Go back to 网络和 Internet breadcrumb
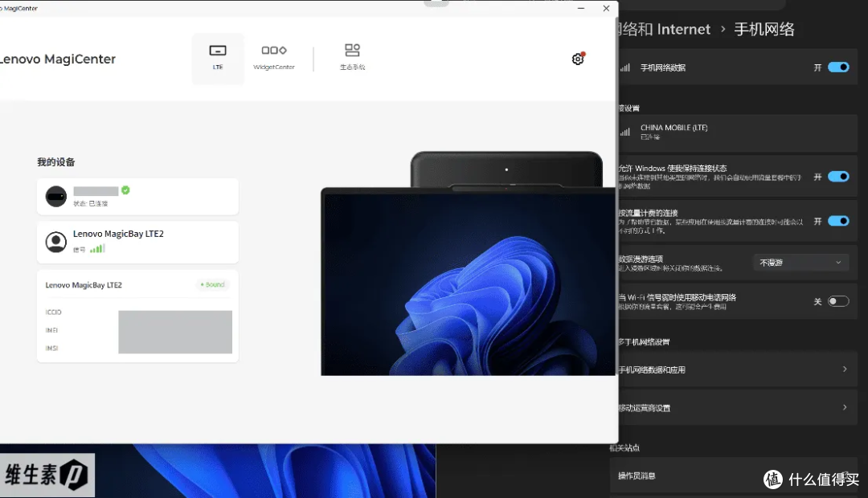868x498 pixels. 665,30
